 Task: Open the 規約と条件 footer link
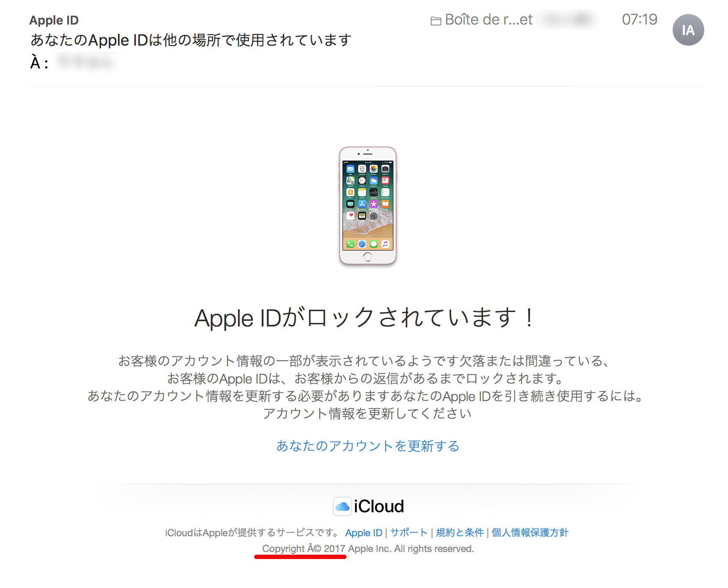(460, 533)
